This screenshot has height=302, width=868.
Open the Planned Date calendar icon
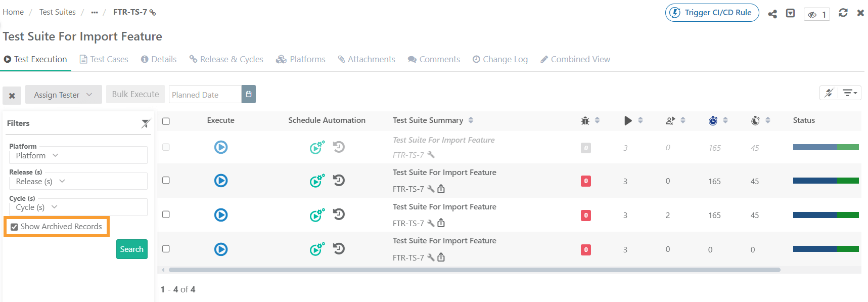pyautogui.click(x=249, y=94)
